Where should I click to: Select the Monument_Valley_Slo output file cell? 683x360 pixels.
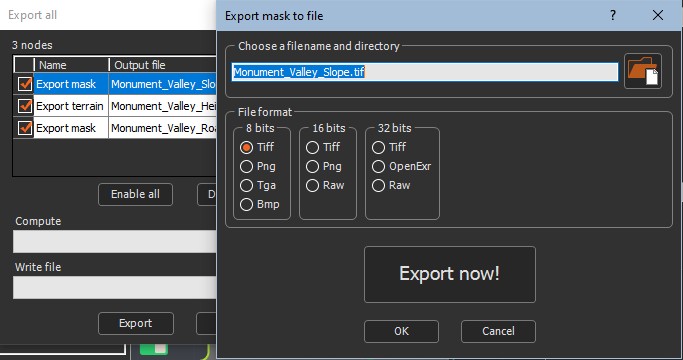pos(162,84)
